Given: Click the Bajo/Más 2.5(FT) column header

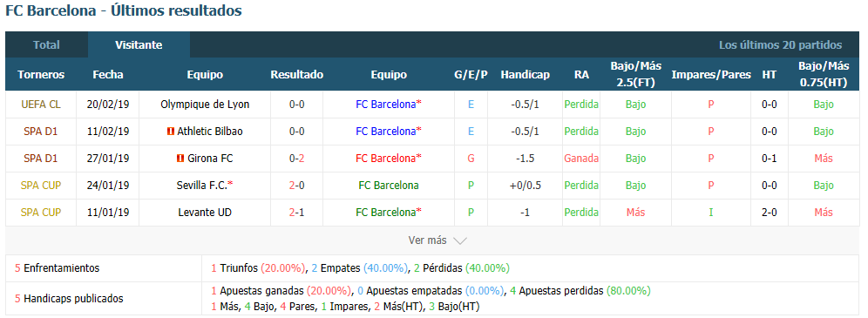Looking at the screenshot, I should pos(635,75).
